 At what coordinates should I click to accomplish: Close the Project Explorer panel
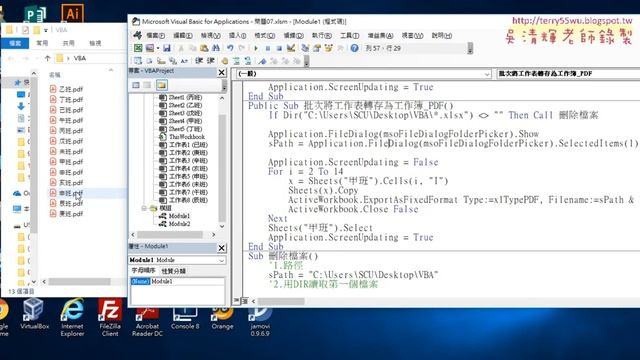(x=221, y=72)
